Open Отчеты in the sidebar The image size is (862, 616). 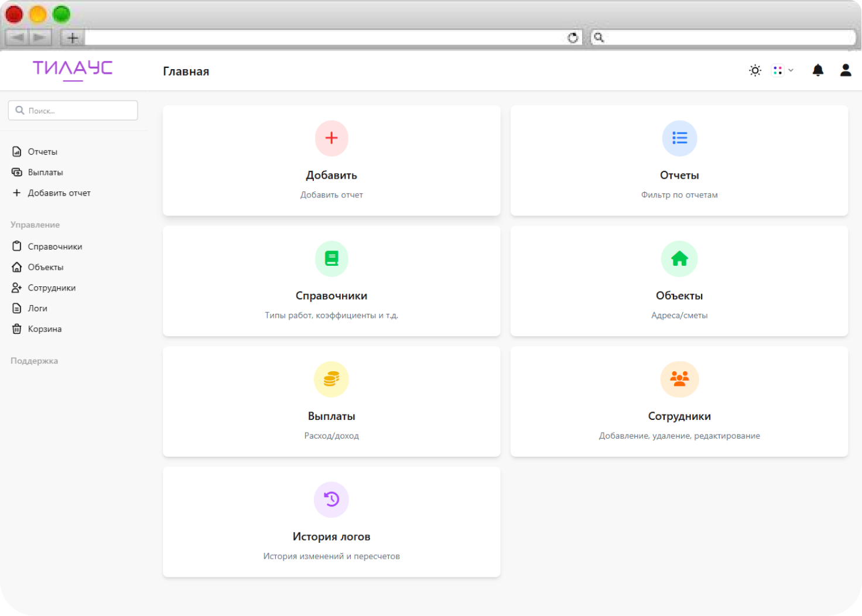point(43,152)
